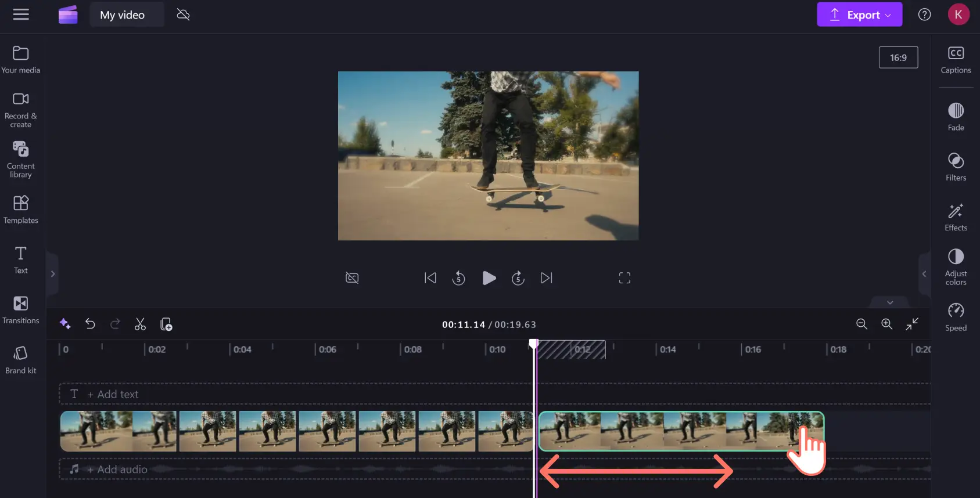Click the 0:16 mark on timeline ruler
The height and width of the screenshot is (498, 980).
click(753, 349)
